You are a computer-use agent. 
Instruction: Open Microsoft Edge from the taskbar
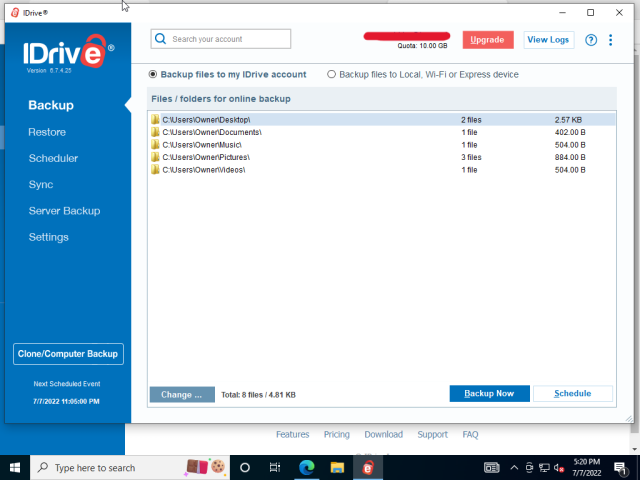click(307, 467)
